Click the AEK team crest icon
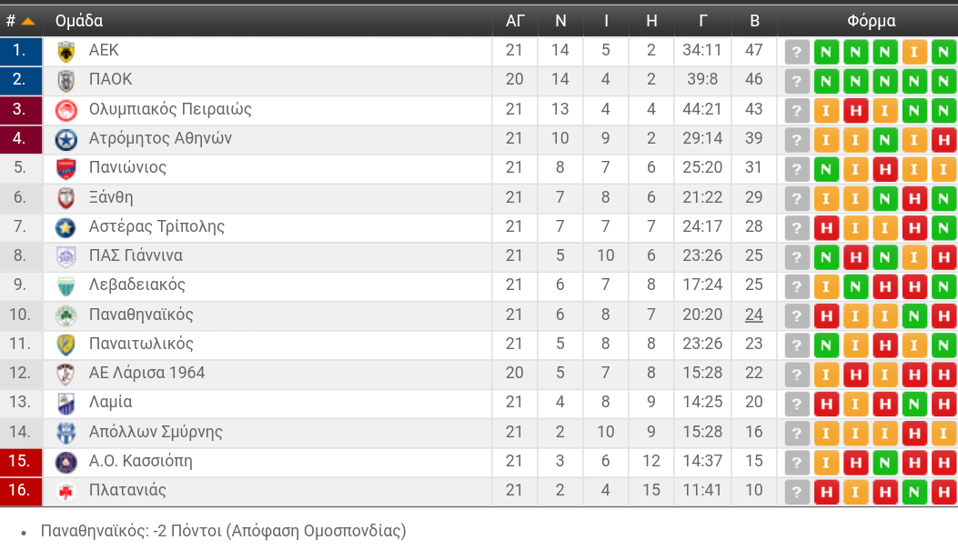 tap(66, 51)
